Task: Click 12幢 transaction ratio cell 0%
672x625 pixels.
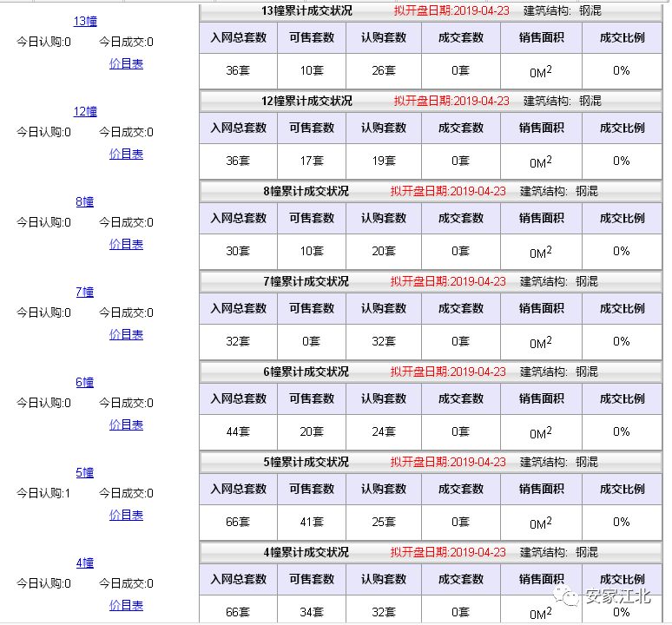Action: click(x=622, y=161)
